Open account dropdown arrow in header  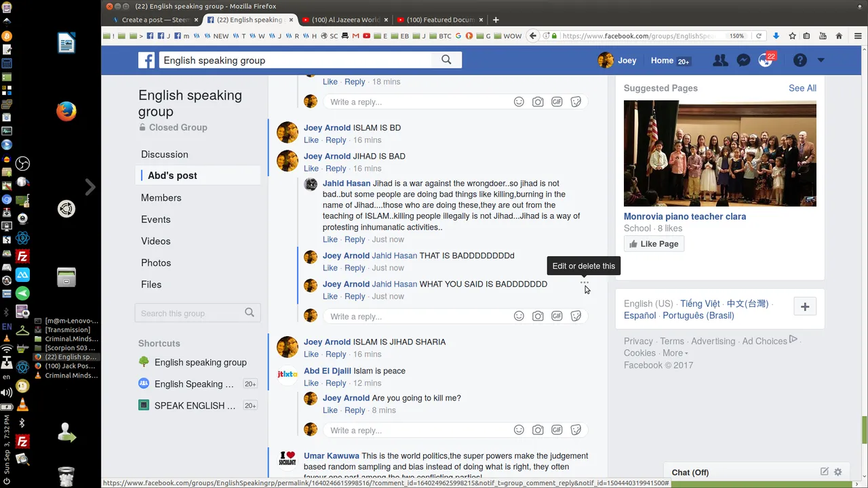click(821, 60)
